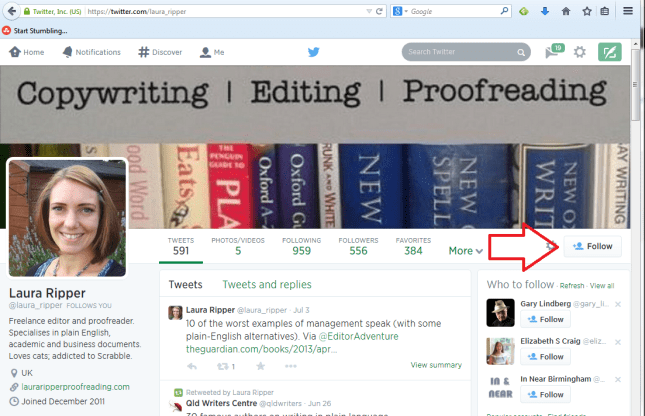Click the browser address bar
The height and width of the screenshot is (416, 645).
(226, 12)
